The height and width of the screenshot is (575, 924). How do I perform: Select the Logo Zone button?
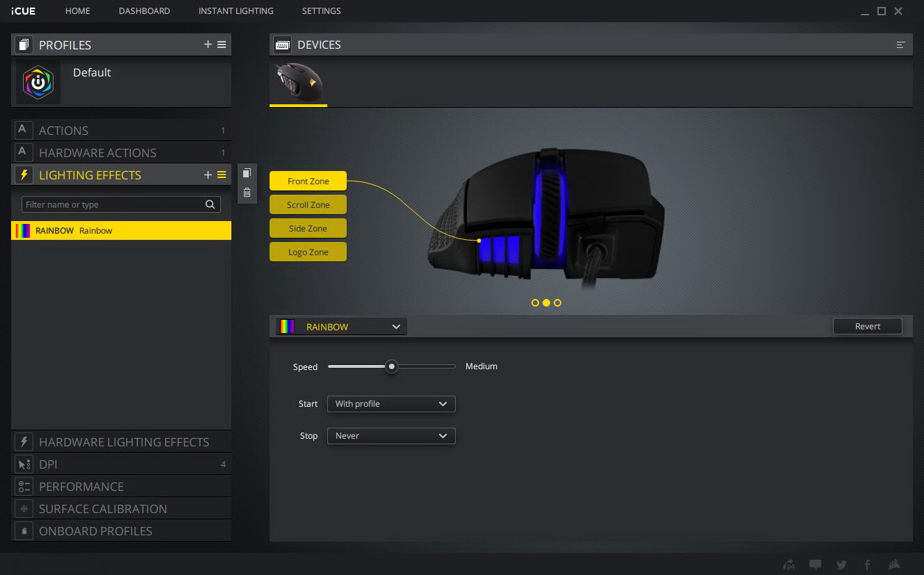coord(308,252)
